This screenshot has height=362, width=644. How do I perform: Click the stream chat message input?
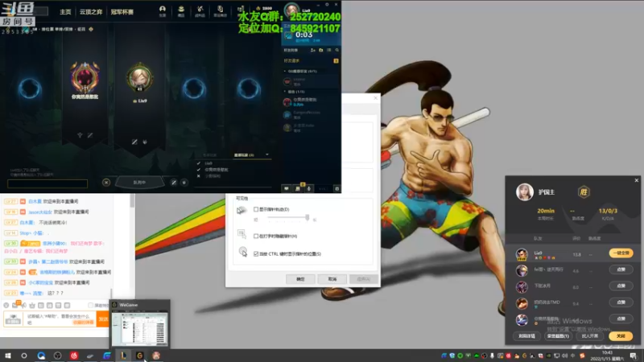click(x=60, y=319)
